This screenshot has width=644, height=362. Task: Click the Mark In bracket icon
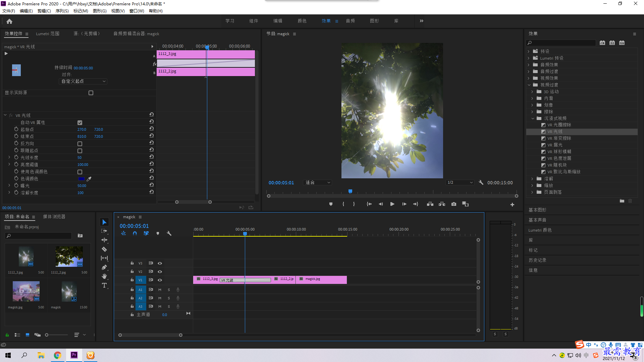[x=343, y=204]
